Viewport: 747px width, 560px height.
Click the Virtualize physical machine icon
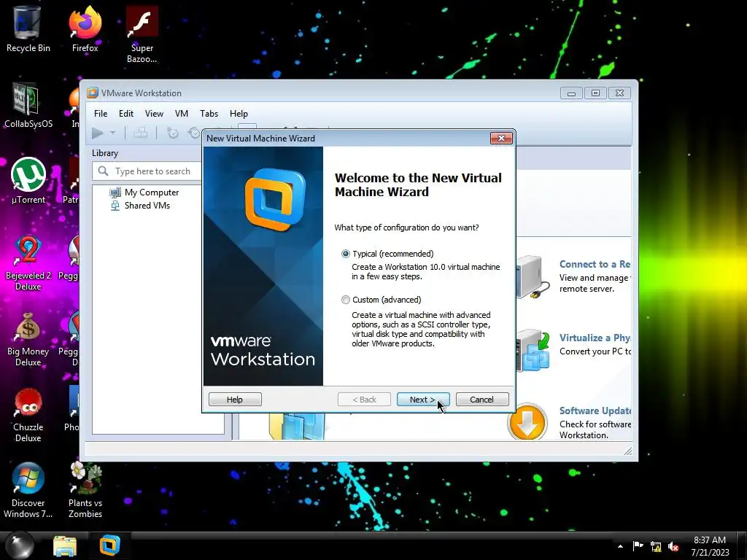tap(533, 351)
